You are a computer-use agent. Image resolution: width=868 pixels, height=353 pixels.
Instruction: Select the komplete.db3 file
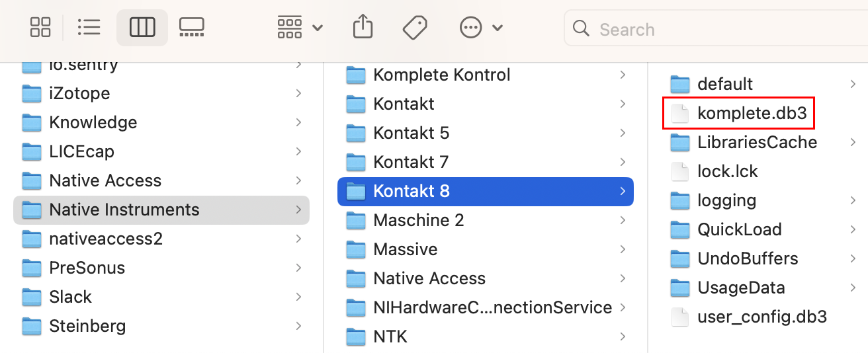[752, 113]
